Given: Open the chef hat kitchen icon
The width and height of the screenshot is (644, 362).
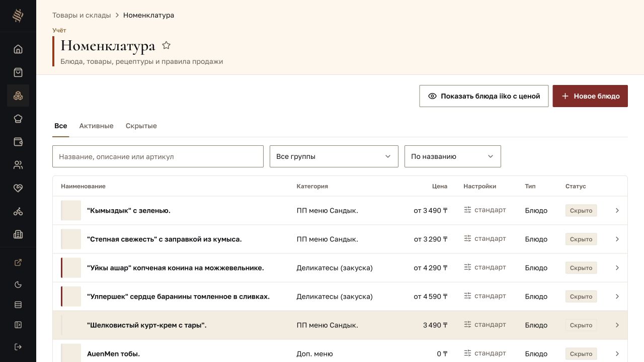Looking at the screenshot, I should [x=18, y=119].
